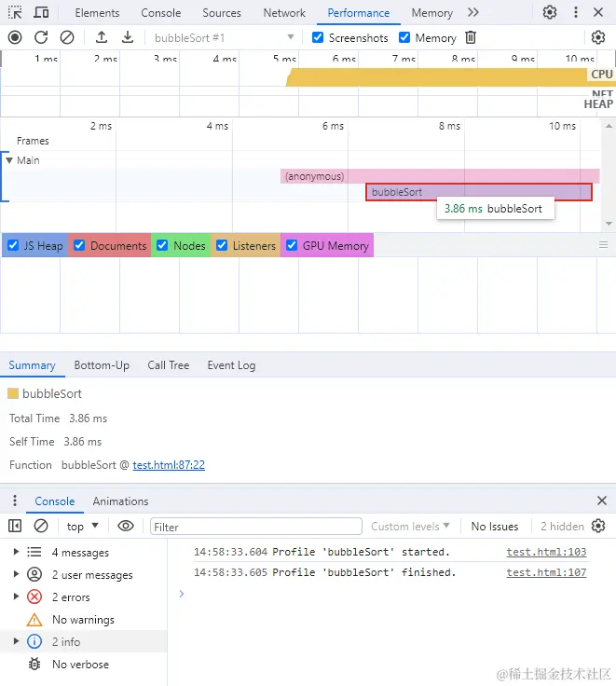The image size is (616, 686).
Task: Click the No Issues button
Action: coord(495,527)
